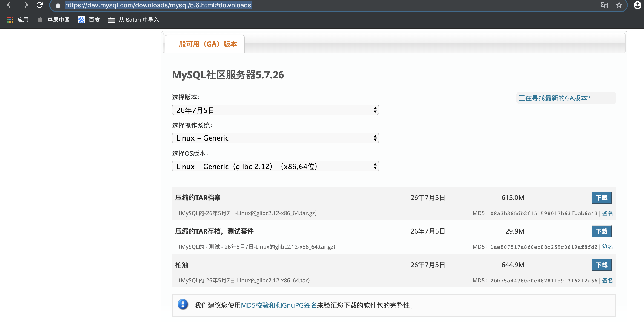Download the 柏油 644.9M package
Screen dimensions: 644x322
point(601,265)
